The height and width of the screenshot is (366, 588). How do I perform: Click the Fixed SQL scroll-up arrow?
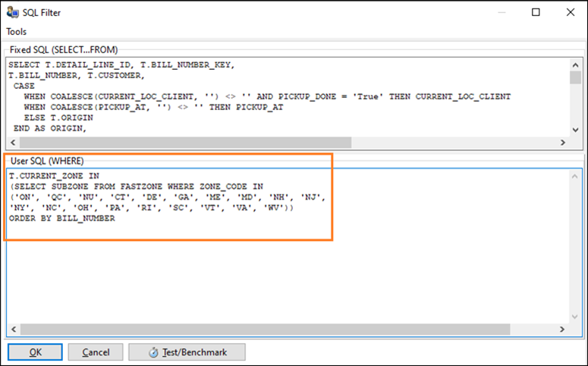pyautogui.click(x=575, y=65)
